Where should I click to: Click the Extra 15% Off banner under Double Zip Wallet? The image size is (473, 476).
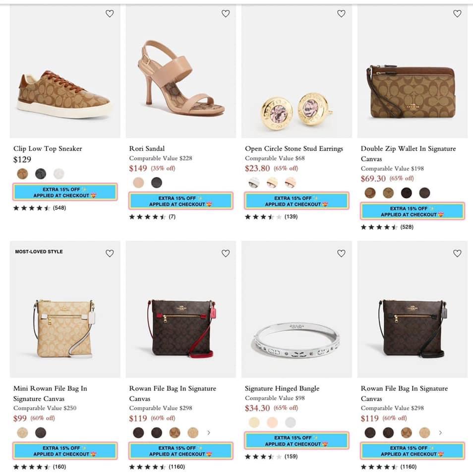point(413,211)
